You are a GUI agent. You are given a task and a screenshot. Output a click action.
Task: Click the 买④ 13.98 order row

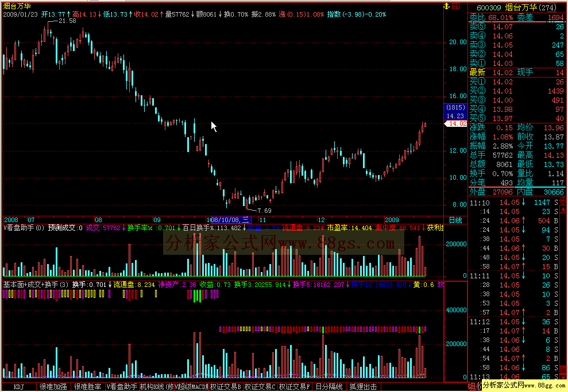coord(516,109)
